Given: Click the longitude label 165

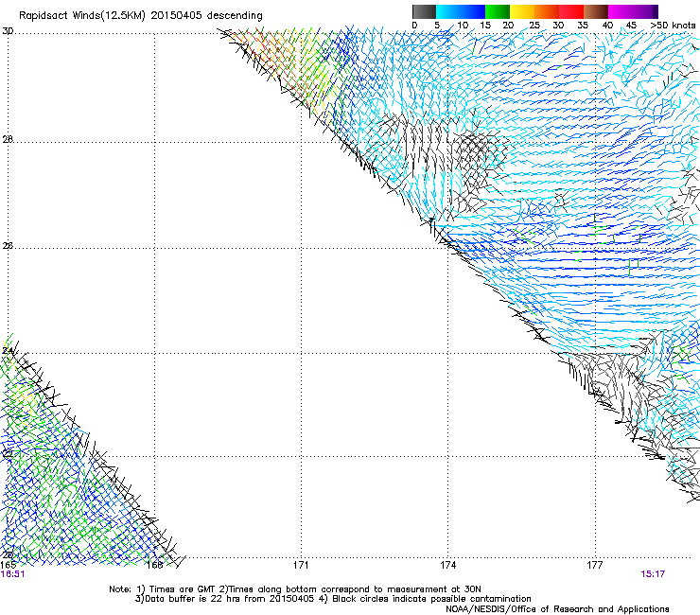Looking at the screenshot, I should 8,565.
